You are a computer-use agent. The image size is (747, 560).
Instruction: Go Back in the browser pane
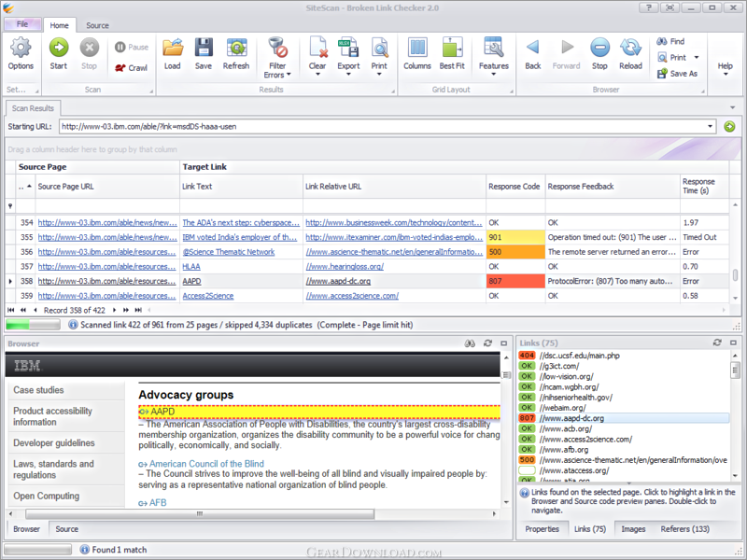pyautogui.click(x=532, y=54)
